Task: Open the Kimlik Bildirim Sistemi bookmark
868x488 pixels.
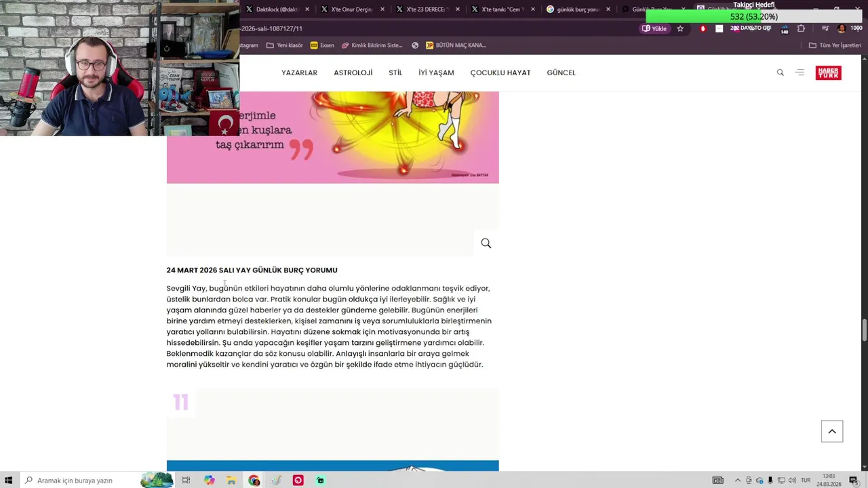Action: pyautogui.click(x=372, y=45)
